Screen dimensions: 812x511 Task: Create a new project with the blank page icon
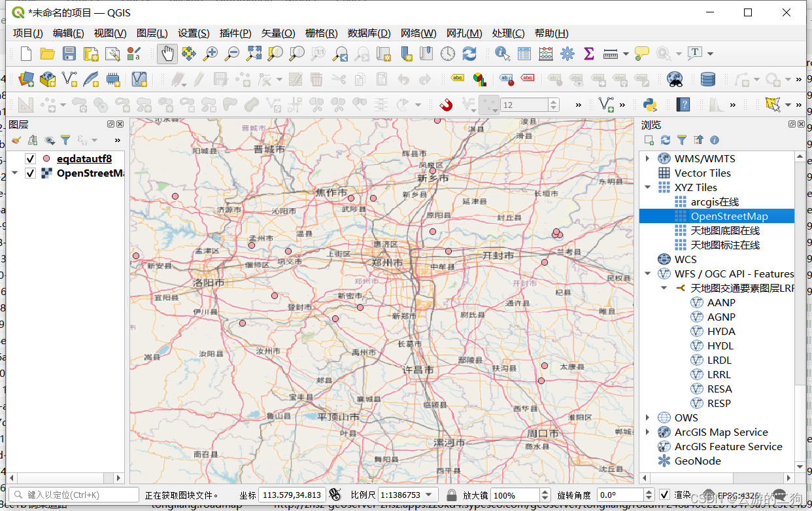(x=25, y=54)
